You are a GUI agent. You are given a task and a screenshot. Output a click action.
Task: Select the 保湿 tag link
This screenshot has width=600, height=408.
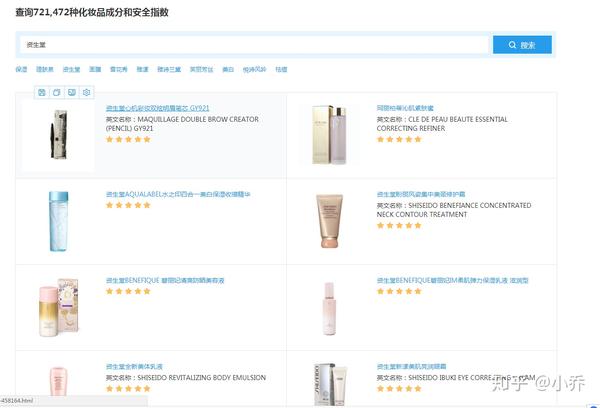[x=21, y=69]
